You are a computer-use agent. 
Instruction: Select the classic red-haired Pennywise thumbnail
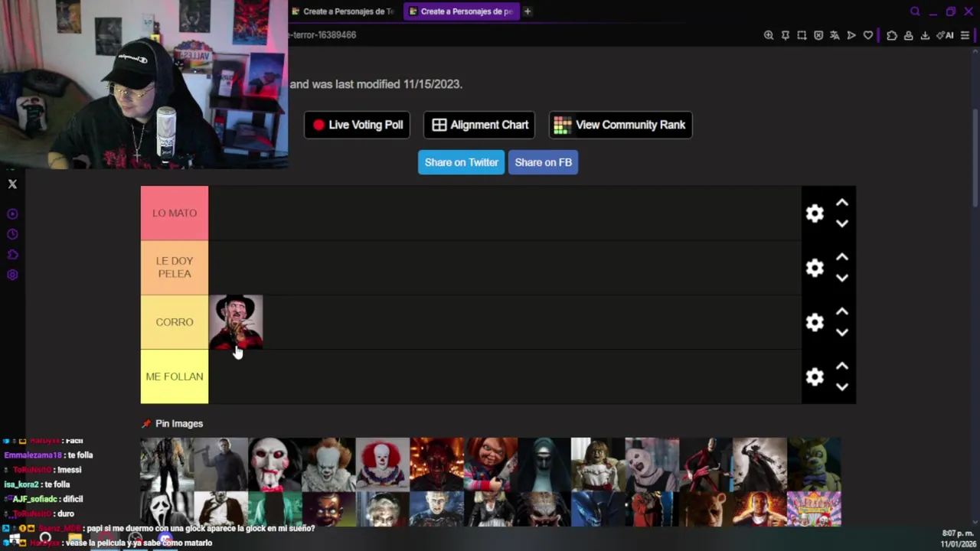[x=382, y=464]
